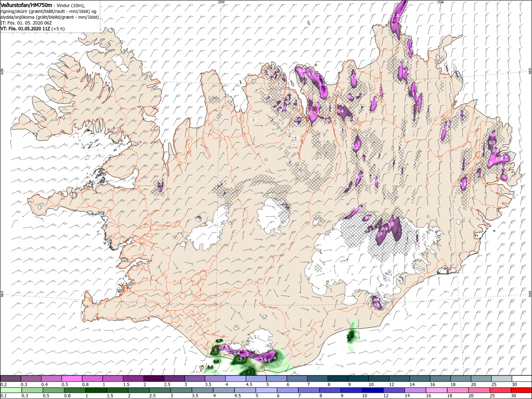The width and height of the screenshot is (532, 399).
Task: Pick lower scale light pink swatch between 16 and 18
Action: pos(436,390)
